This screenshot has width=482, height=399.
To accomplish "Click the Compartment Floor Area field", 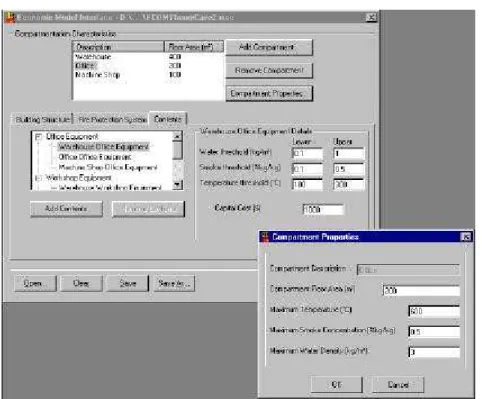I will pyautogui.click(x=421, y=290).
